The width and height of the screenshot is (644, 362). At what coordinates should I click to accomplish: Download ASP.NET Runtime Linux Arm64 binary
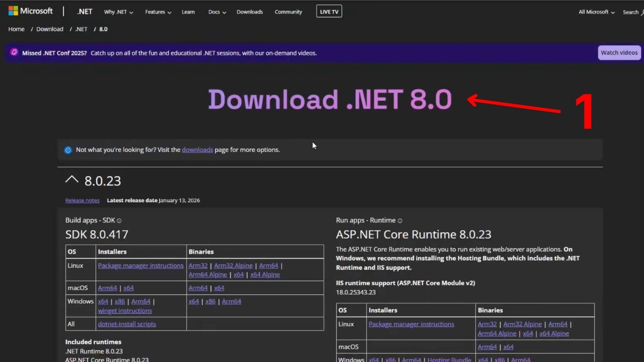(558, 324)
